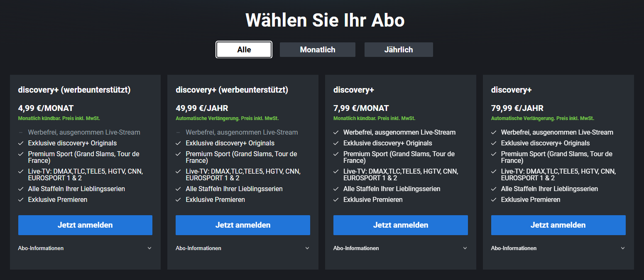This screenshot has height=280, width=644.
Task: Show the Jährlich plans tab
Action: tap(399, 49)
